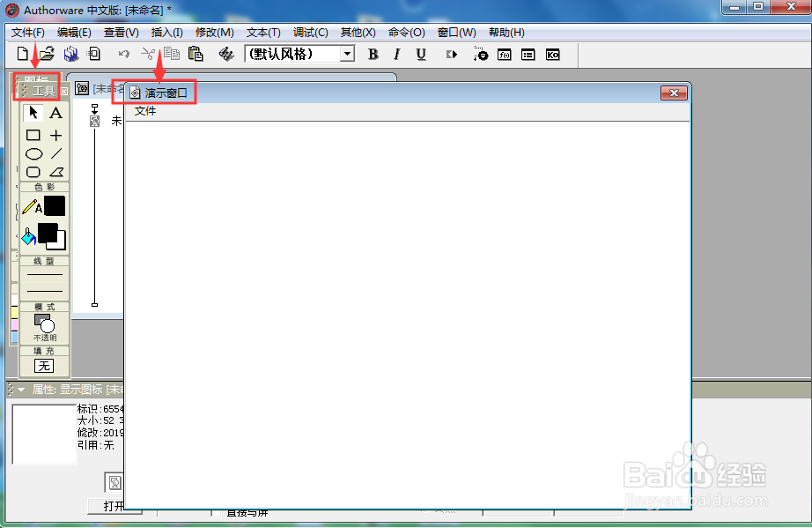Click the Copy icon in toolbar
This screenshot has width=812, height=528.
(x=172, y=54)
